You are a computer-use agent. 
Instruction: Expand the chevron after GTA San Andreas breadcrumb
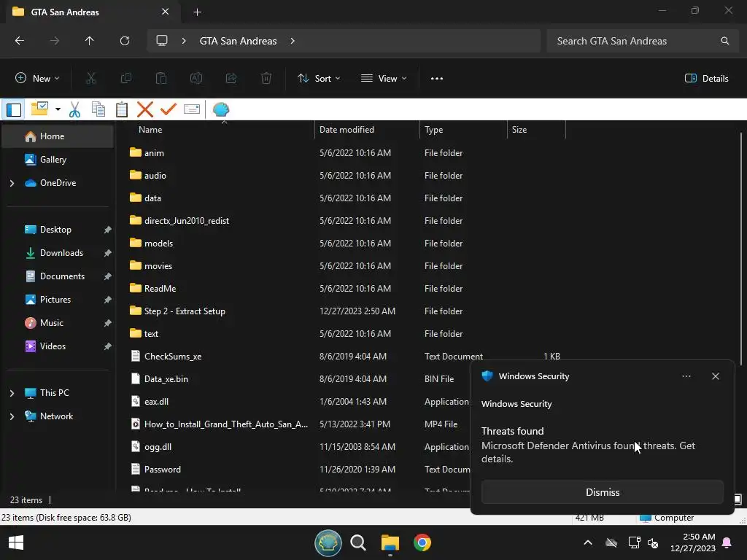[293, 41]
